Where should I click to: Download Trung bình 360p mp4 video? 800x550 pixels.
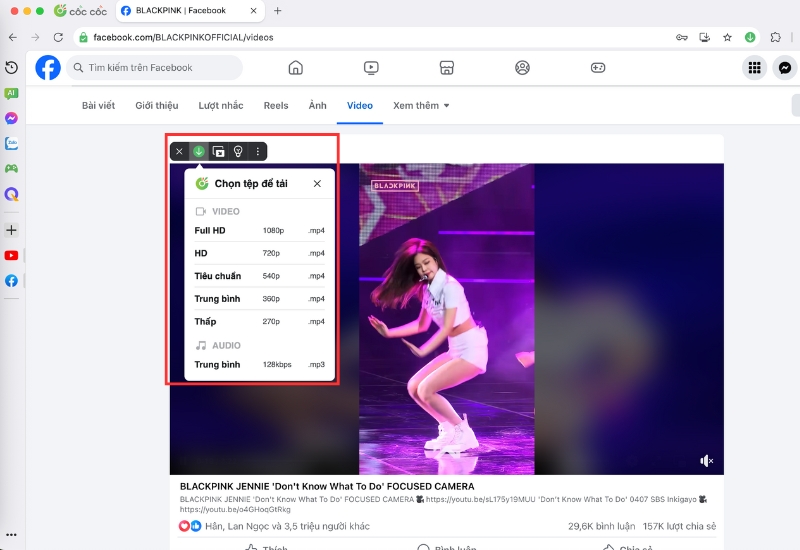click(x=259, y=299)
